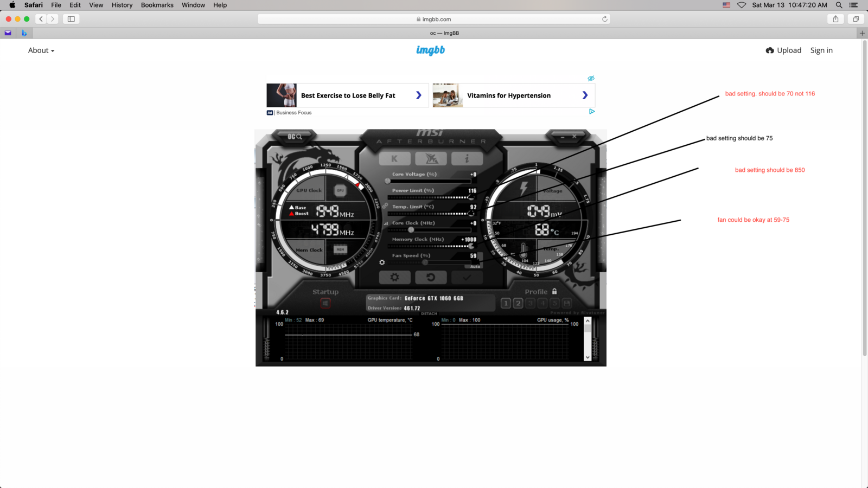Click the Sign in link
The image size is (868, 488).
point(821,50)
